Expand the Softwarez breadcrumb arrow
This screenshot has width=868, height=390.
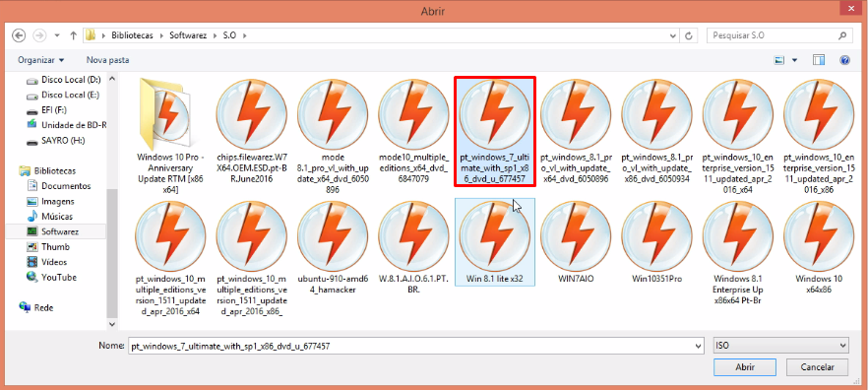[x=215, y=35]
